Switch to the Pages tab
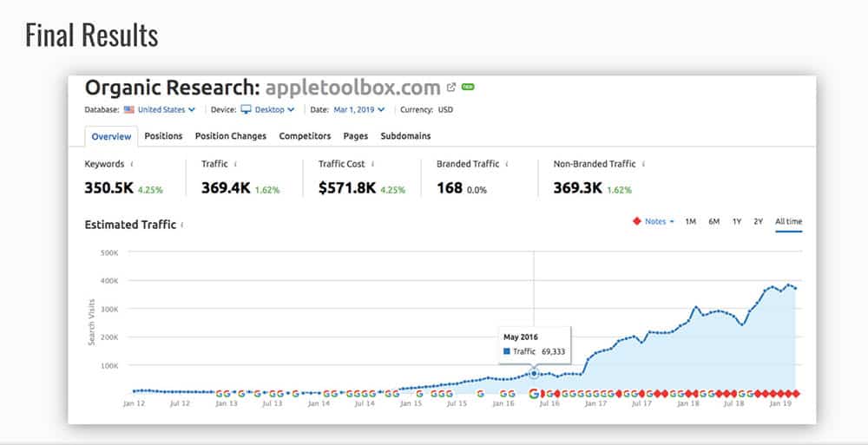The height and width of the screenshot is (445, 868). pyautogui.click(x=355, y=136)
